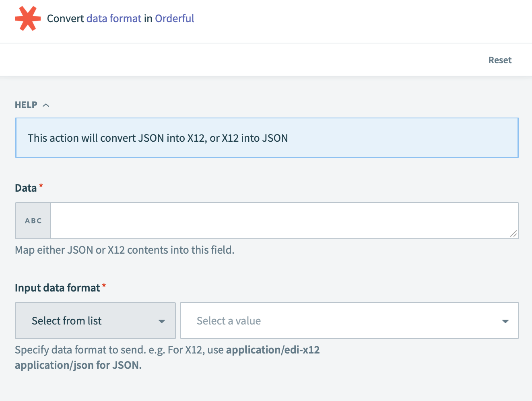532x401 pixels.
Task: Click the 'application/edi-x12' hint text
Action: (273, 350)
